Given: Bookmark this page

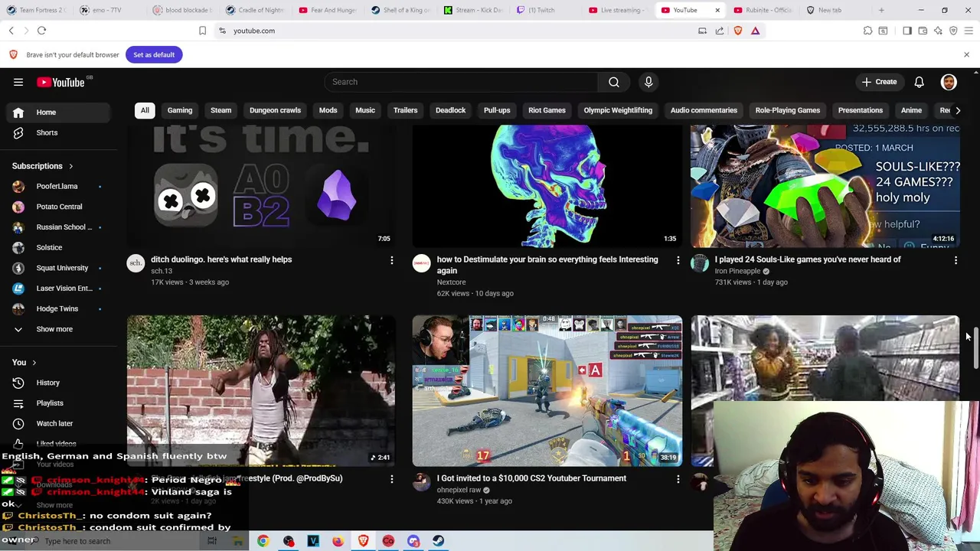Looking at the screenshot, I should pyautogui.click(x=202, y=31).
